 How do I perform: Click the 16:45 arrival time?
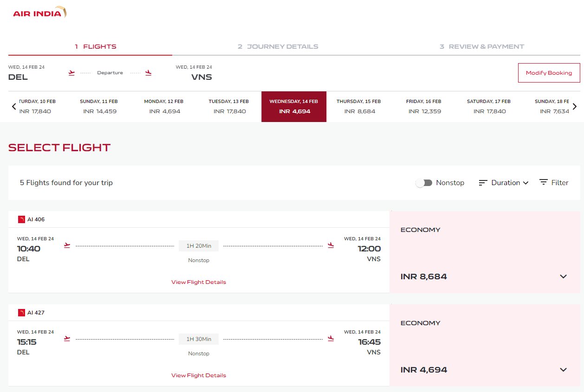[x=370, y=342]
